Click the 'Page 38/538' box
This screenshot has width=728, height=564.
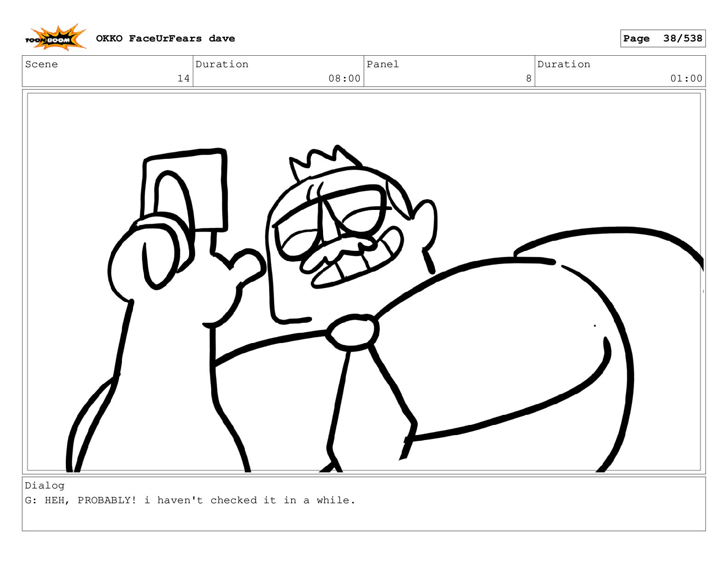pyautogui.click(x=663, y=39)
